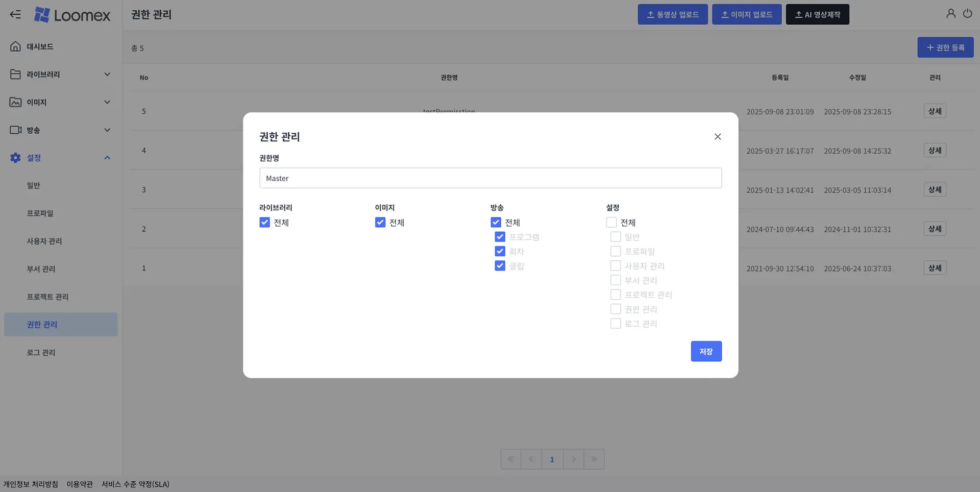This screenshot has height=492, width=980.
Task: Click the 설정 gear icon in sidebar
Action: 15,158
